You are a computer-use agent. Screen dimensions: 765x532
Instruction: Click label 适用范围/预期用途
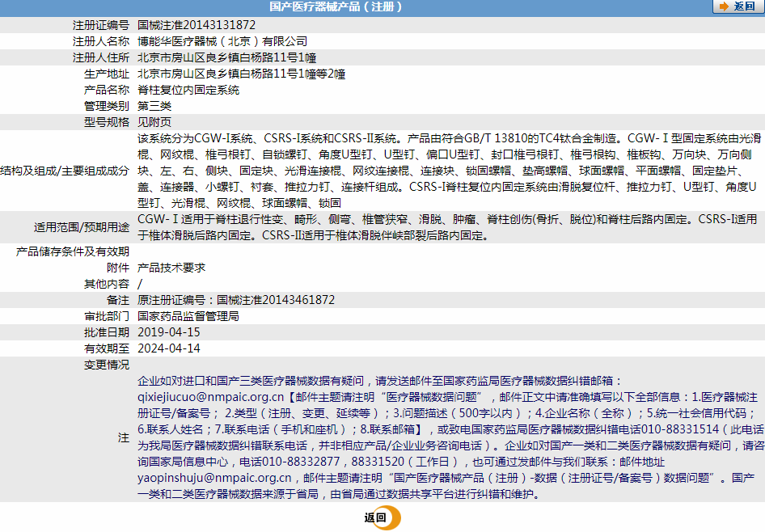click(x=82, y=227)
